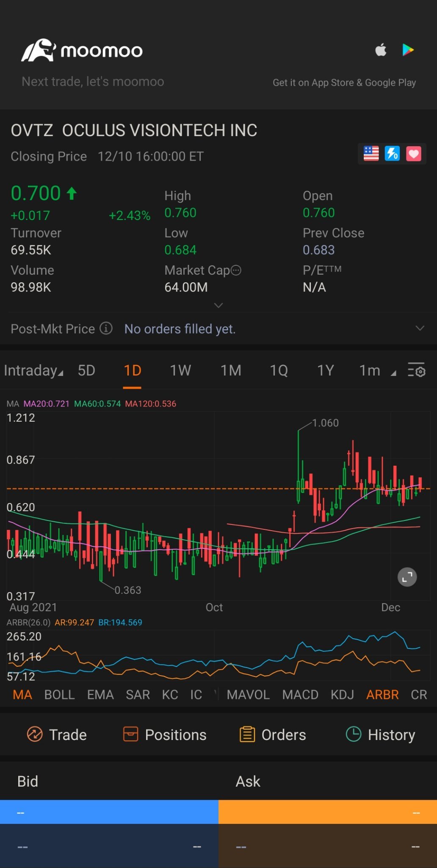The height and width of the screenshot is (868, 437).
Task: Tap the Prev Close 0.683 value
Action: click(x=318, y=250)
